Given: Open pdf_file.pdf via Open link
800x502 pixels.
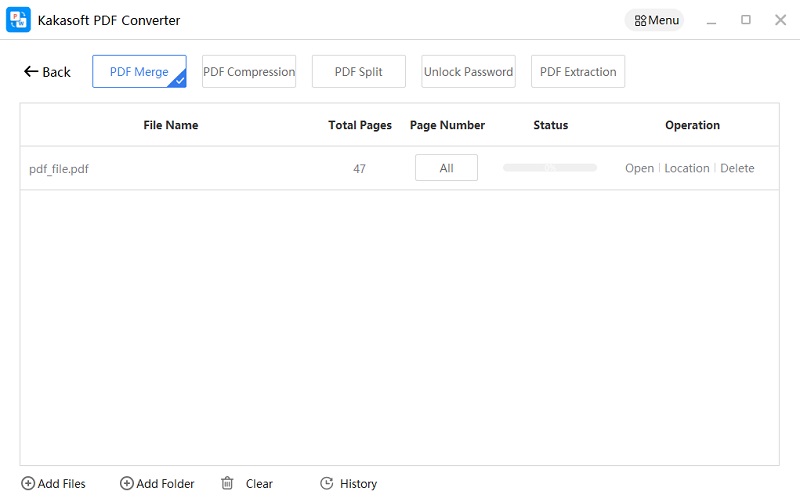Looking at the screenshot, I should coord(639,168).
